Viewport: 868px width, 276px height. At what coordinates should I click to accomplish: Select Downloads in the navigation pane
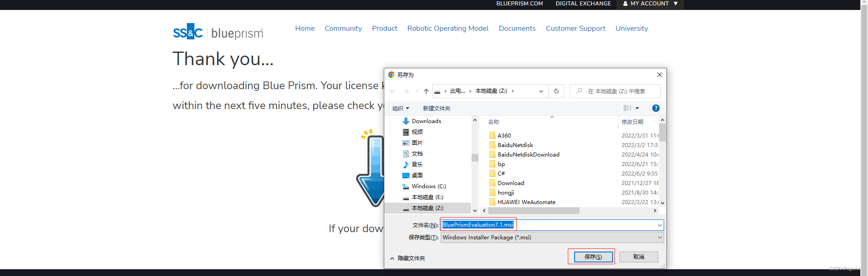[426, 121]
